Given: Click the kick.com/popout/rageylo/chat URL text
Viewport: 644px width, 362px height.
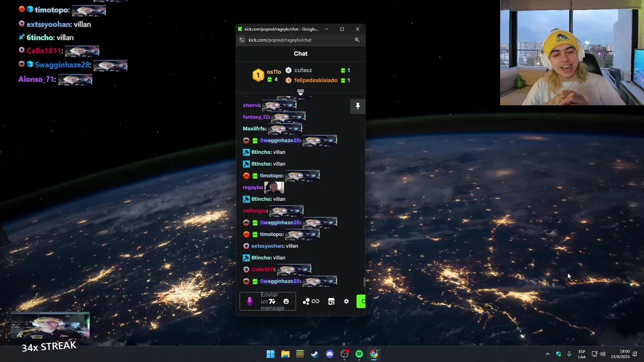Looking at the screenshot, I should [280, 40].
